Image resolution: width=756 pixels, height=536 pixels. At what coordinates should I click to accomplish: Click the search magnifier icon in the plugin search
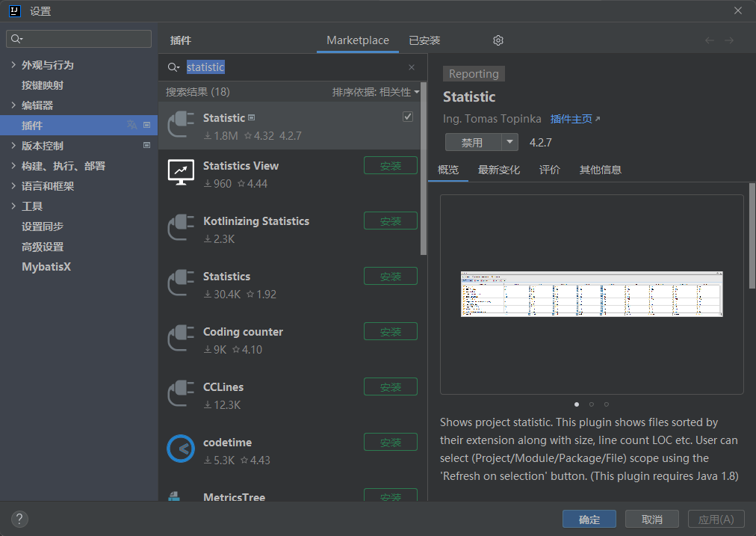(173, 67)
